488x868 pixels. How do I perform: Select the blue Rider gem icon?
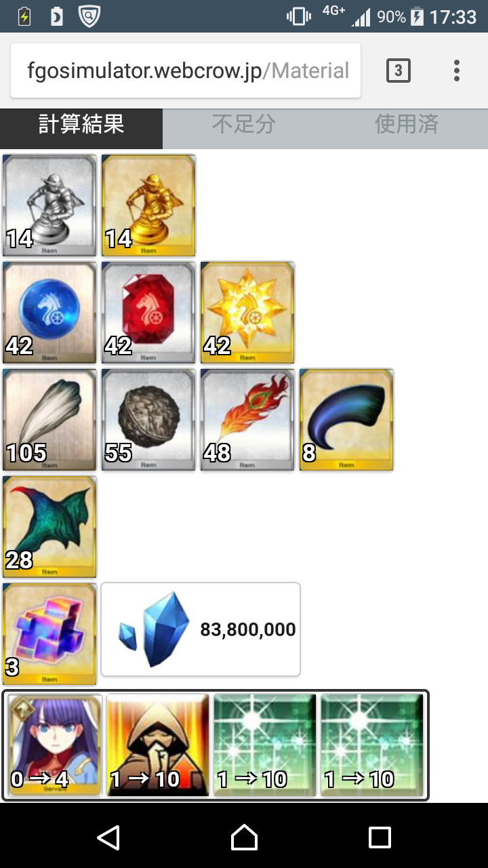pyautogui.click(x=50, y=313)
